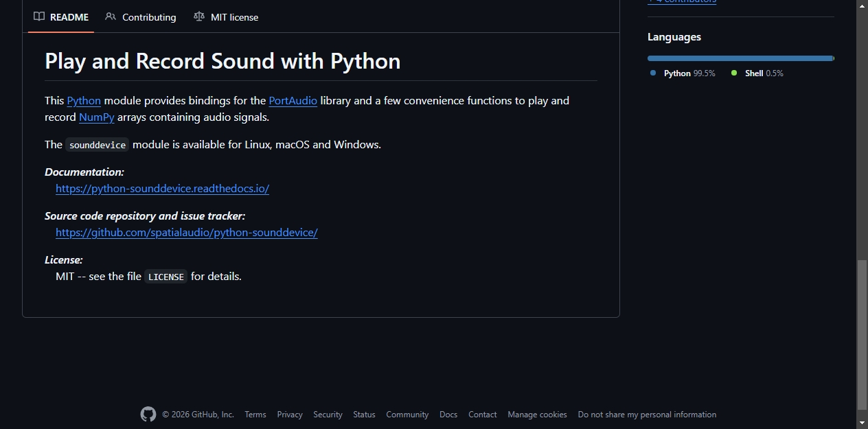Open the spatialaudio GitHub repository link
Screen dimensions: 868x429
[187, 232]
